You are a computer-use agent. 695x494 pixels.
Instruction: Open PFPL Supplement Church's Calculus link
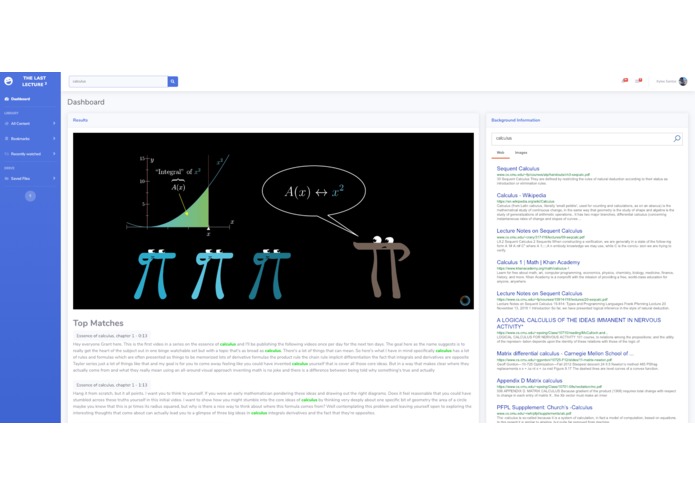pos(544,407)
